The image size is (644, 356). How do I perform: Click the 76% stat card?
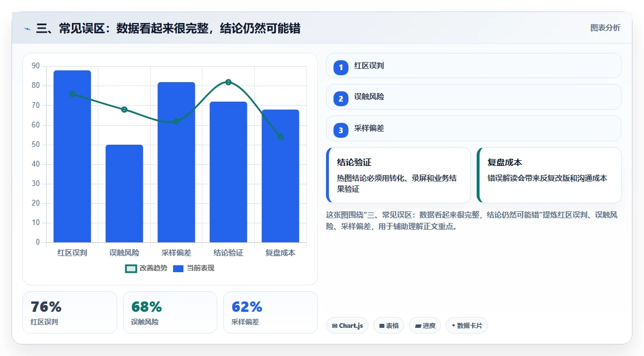click(70, 312)
